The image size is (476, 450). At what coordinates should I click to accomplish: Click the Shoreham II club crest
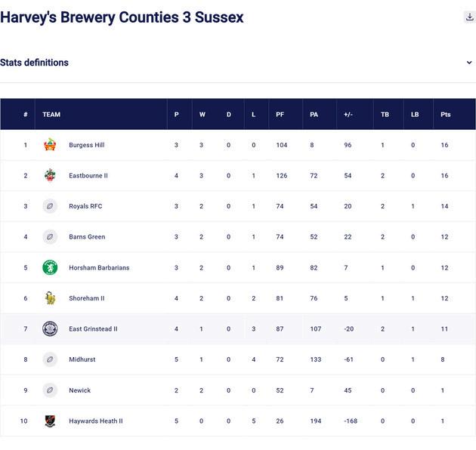coord(50,298)
